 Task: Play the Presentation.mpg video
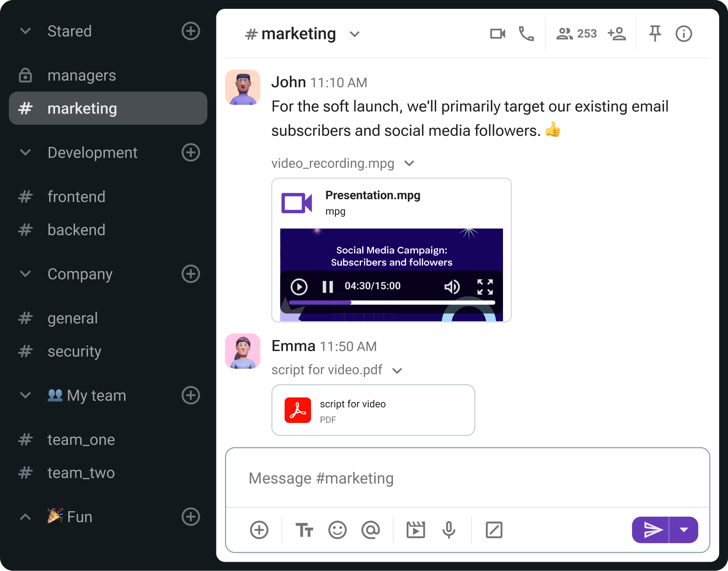(299, 287)
